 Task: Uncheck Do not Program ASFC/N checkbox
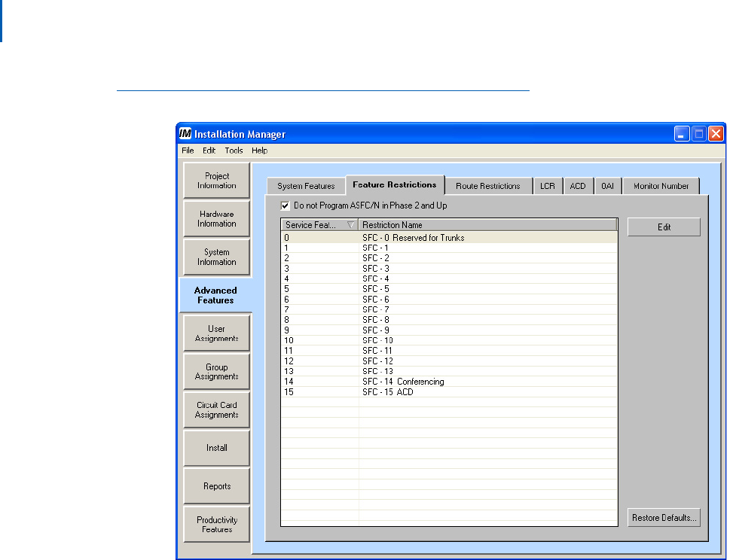[x=285, y=205]
